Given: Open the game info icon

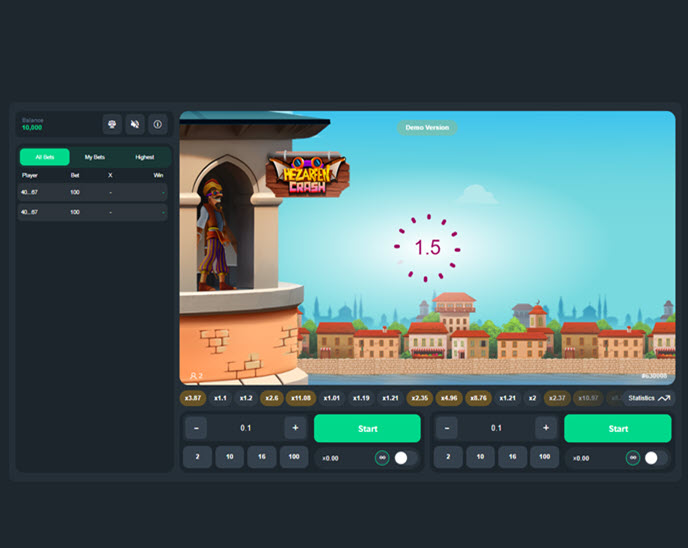Looking at the screenshot, I should (x=158, y=125).
